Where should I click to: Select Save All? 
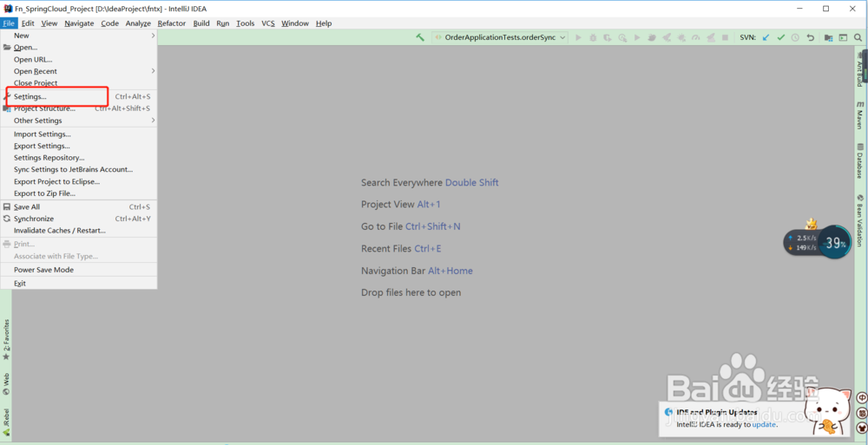pyautogui.click(x=79, y=207)
